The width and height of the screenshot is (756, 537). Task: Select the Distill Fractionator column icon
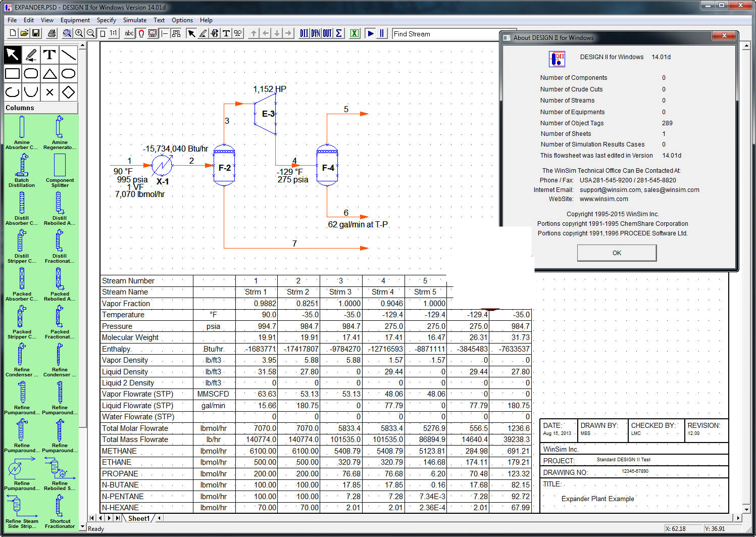[x=60, y=246]
